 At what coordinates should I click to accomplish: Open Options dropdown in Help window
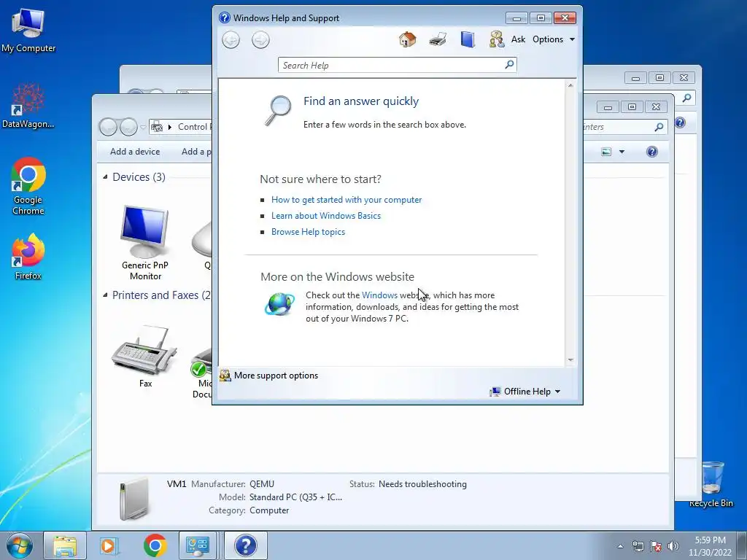554,39
